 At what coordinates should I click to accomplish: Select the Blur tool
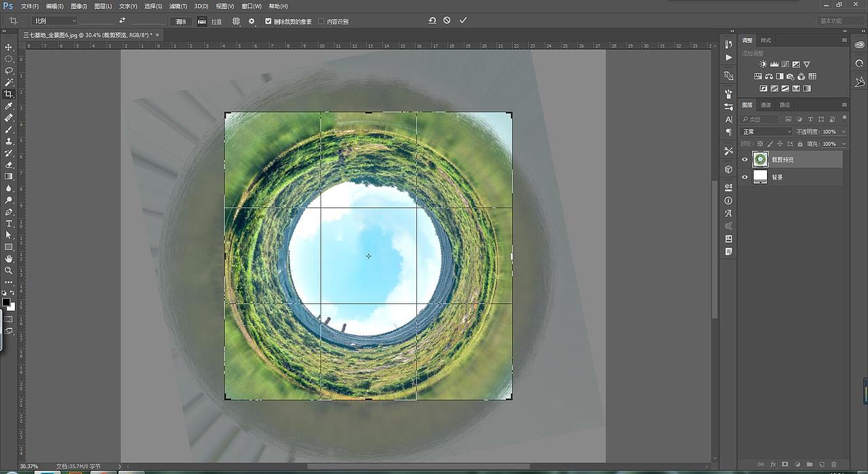click(9, 188)
